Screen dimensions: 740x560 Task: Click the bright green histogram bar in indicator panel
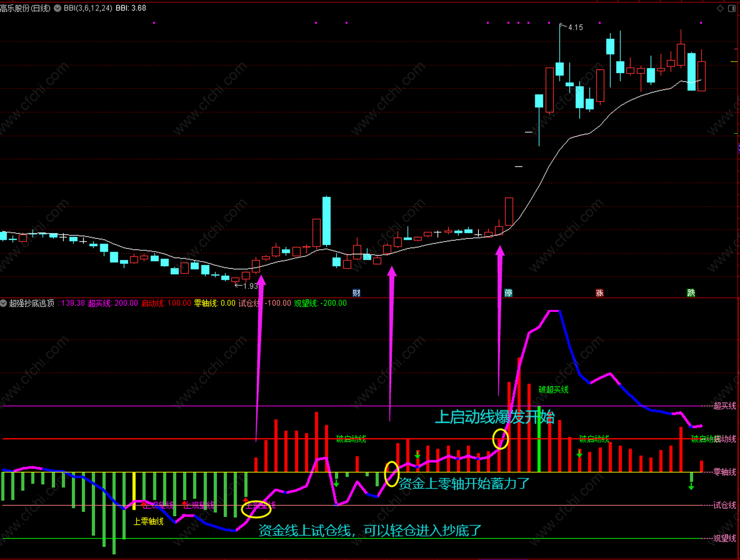click(539, 439)
